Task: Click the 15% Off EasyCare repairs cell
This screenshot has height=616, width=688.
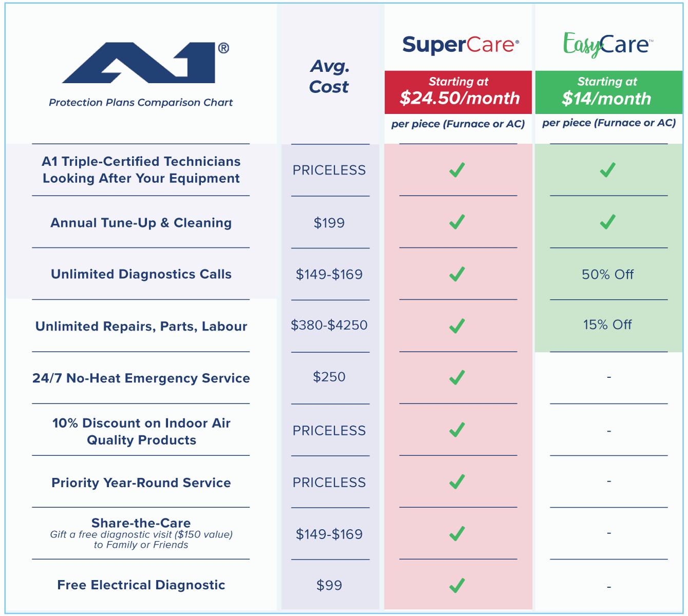Action: [608, 325]
